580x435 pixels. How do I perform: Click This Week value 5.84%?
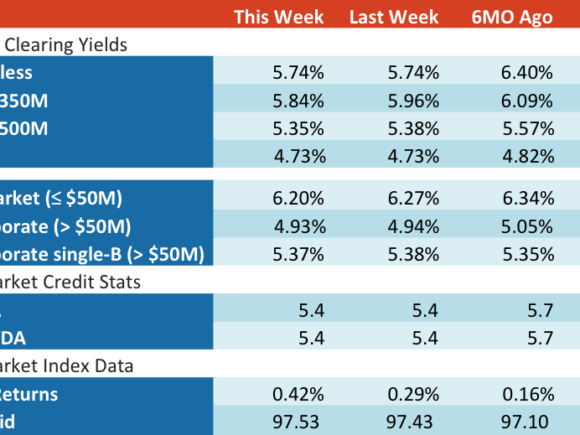[x=298, y=101]
